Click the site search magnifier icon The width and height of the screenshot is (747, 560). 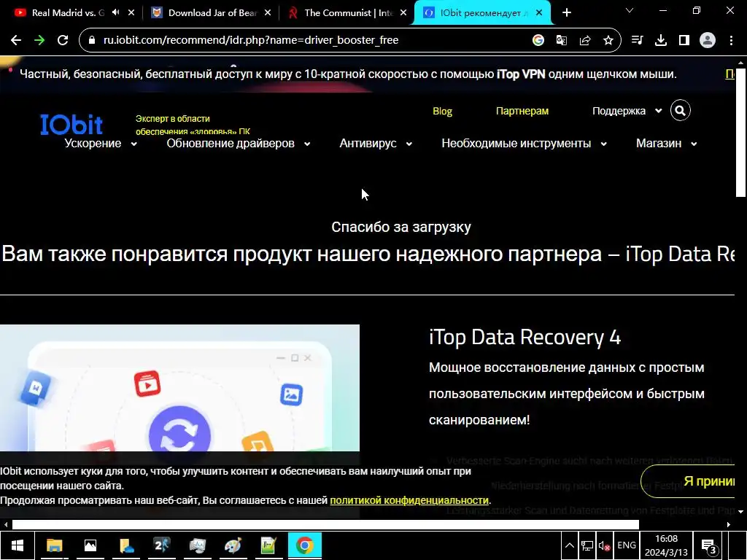(x=681, y=111)
